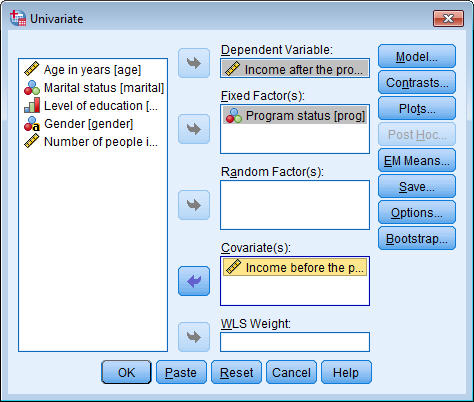Select the Gender [gender] variable
Screen dimensions: 474x402
[79, 124]
